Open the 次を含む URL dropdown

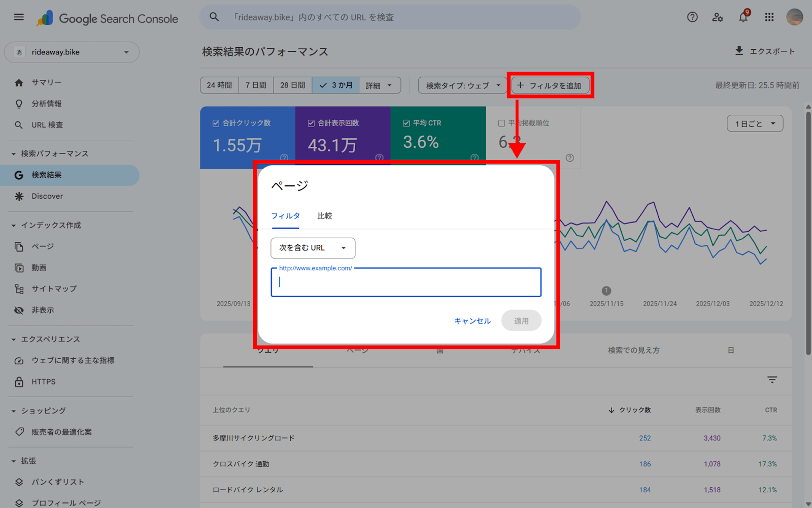(x=313, y=248)
